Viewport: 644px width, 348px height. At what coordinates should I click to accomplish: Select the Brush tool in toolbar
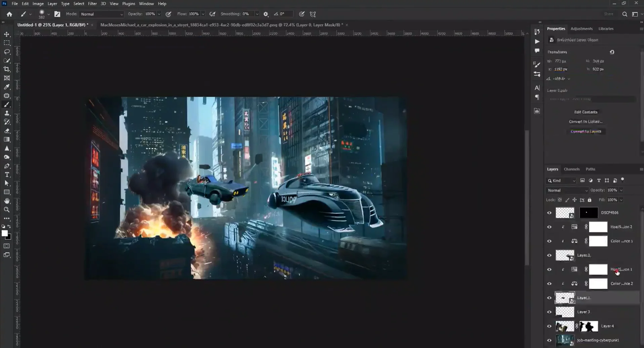point(7,105)
